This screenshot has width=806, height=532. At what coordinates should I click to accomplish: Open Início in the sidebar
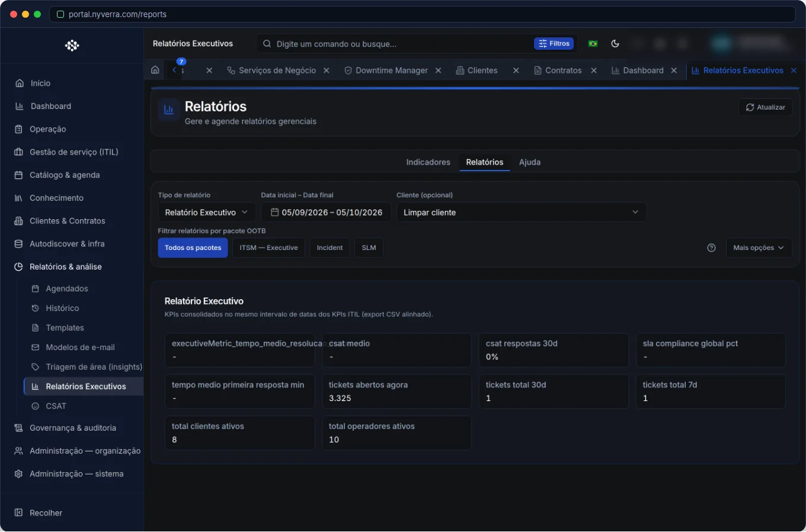click(x=72, y=84)
